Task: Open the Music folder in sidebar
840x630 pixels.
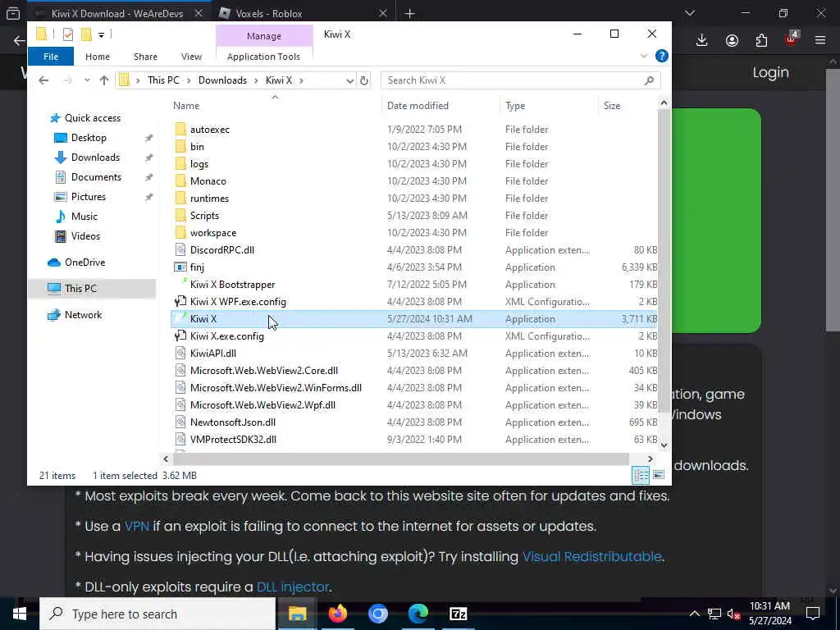Action: pyautogui.click(x=84, y=217)
